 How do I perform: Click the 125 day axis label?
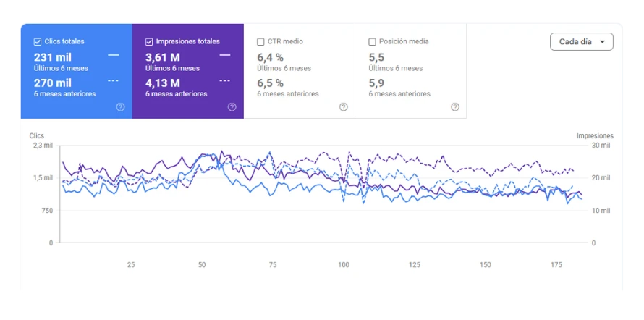pyautogui.click(x=415, y=265)
